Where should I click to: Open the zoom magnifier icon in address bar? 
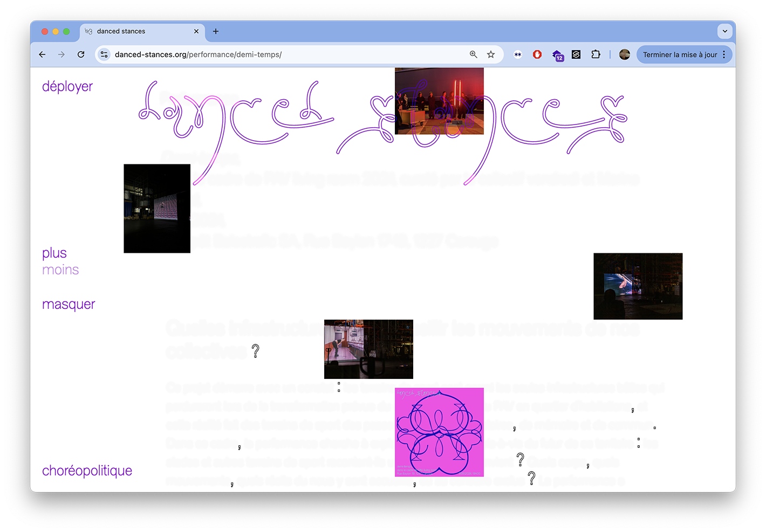474,54
